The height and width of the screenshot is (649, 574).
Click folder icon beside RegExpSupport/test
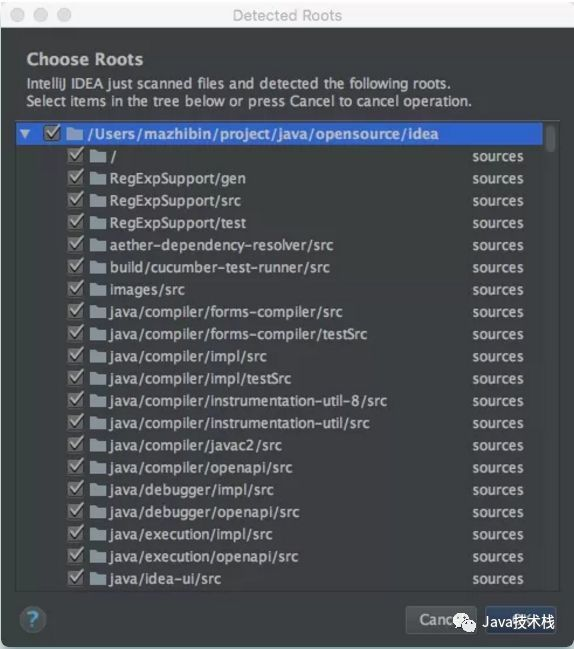[x=98, y=224]
